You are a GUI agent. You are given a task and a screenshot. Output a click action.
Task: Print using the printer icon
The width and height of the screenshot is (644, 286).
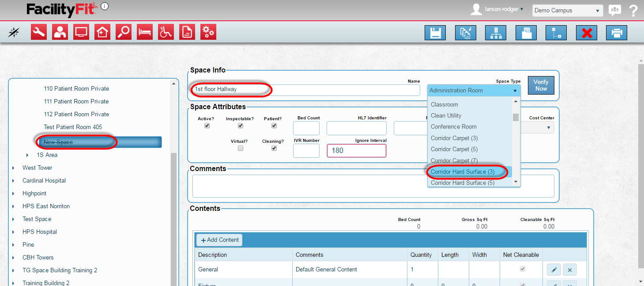click(617, 33)
